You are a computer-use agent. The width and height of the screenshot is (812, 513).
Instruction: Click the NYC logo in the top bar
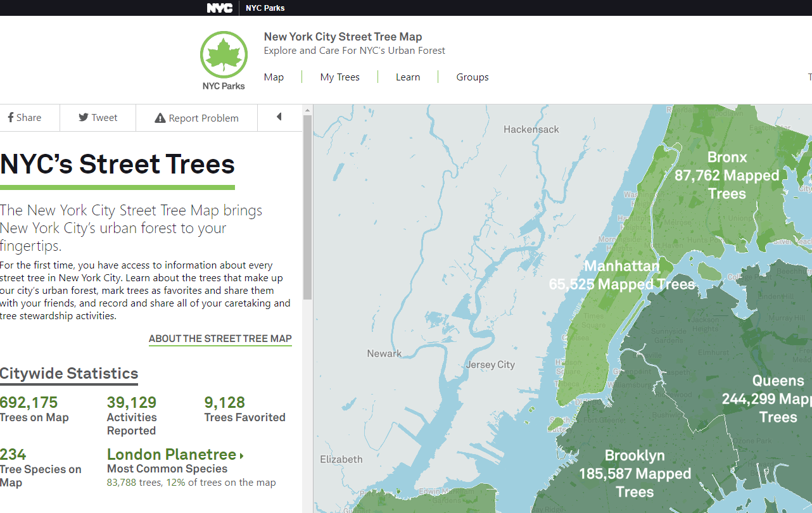(x=219, y=8)
